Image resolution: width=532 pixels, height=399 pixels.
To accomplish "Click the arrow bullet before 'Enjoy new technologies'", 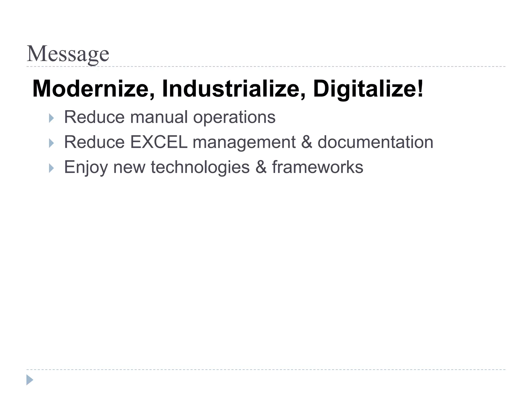I will point(51,168).
